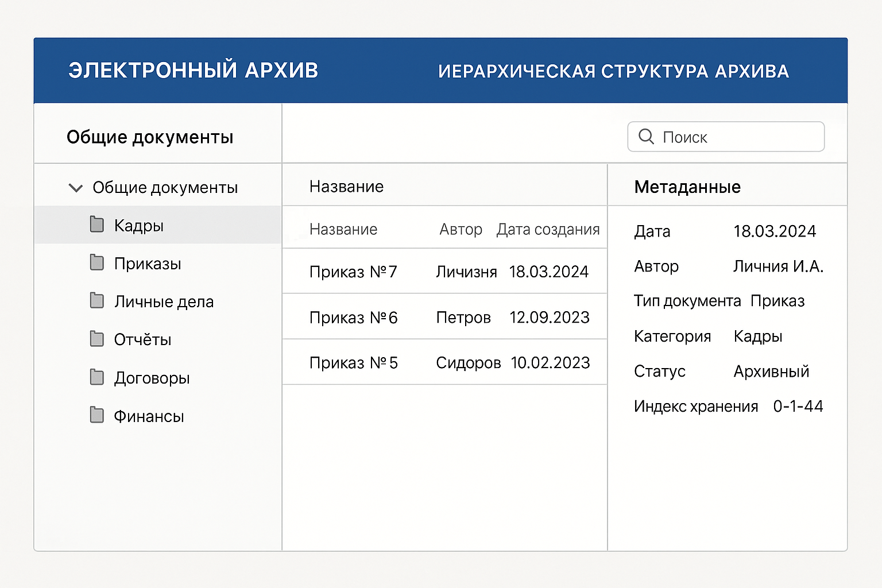
Task: Select the Приказ №6 row
Action: point(444,316)
